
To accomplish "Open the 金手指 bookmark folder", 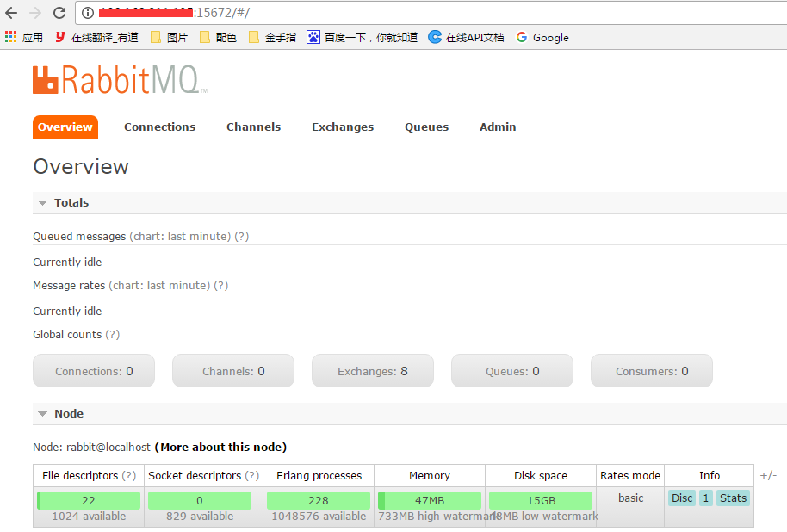I will 272,38.
